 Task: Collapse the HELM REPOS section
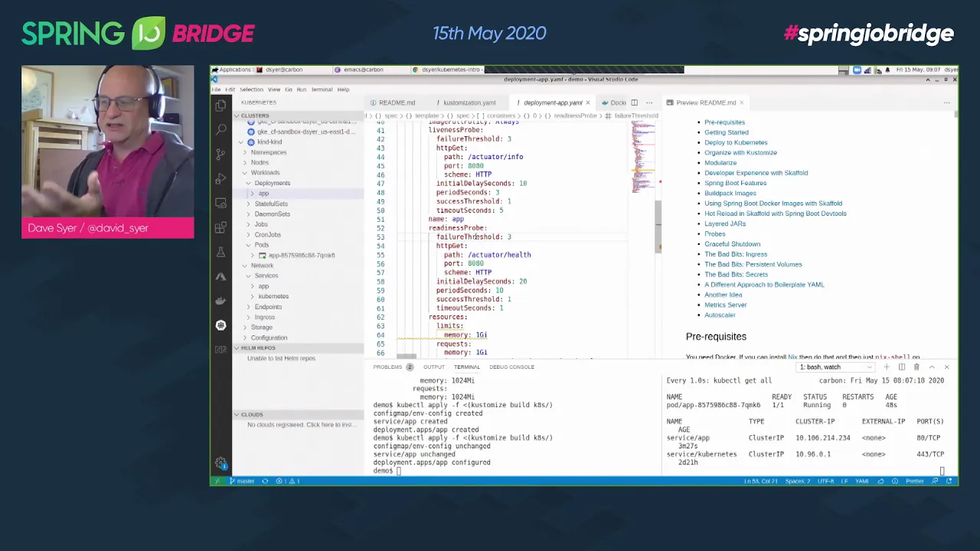click(x=299, y=348)
